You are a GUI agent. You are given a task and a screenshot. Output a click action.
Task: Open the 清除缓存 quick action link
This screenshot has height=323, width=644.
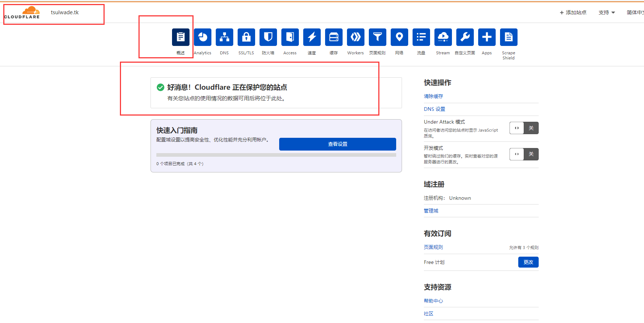(433, 96)
